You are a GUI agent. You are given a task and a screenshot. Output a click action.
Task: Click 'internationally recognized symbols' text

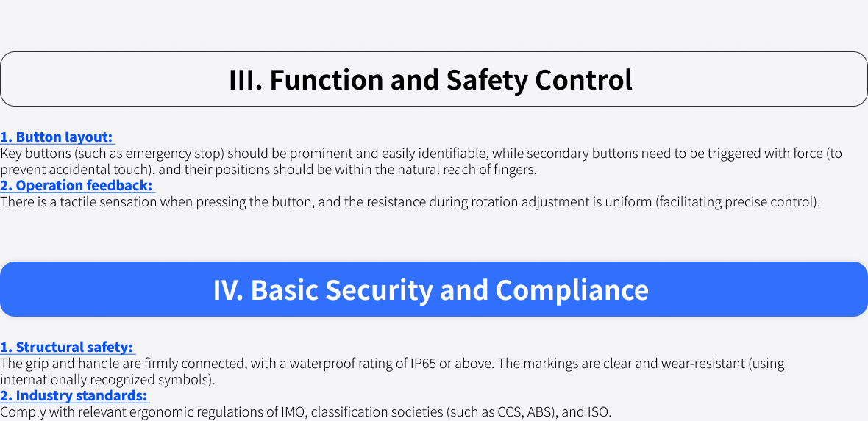pos(105,380)
